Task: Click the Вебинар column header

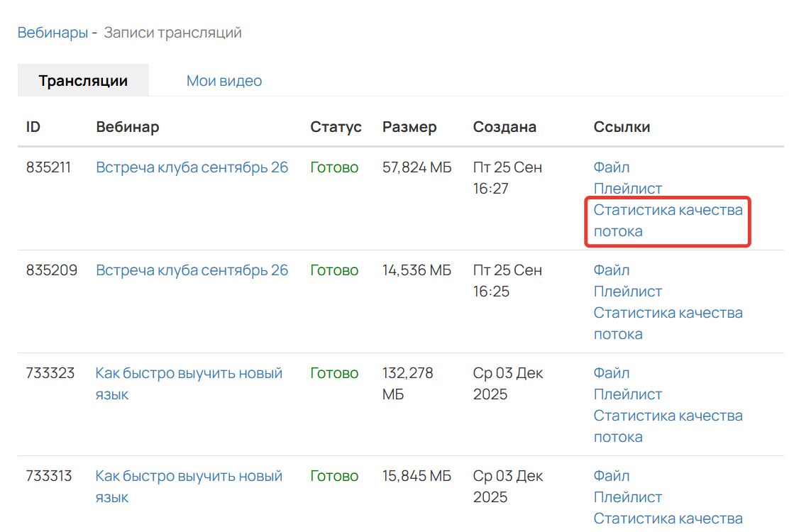Action: pos(128,127)
